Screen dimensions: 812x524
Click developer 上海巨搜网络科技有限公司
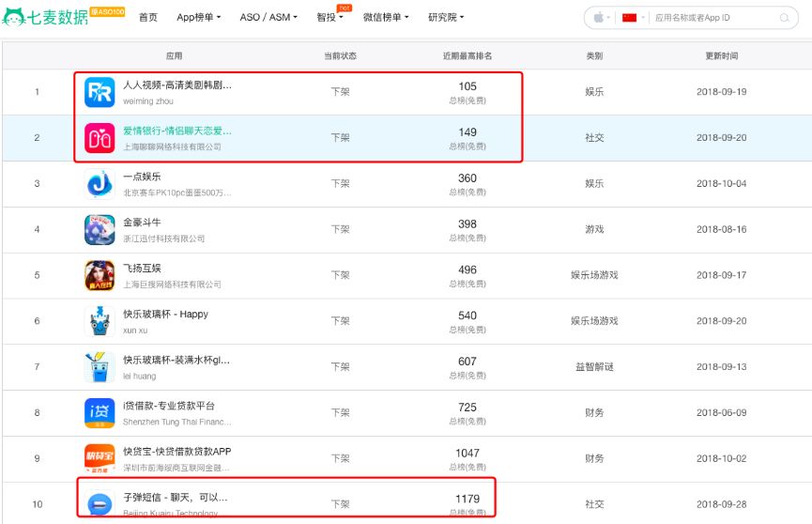[172, 285]
